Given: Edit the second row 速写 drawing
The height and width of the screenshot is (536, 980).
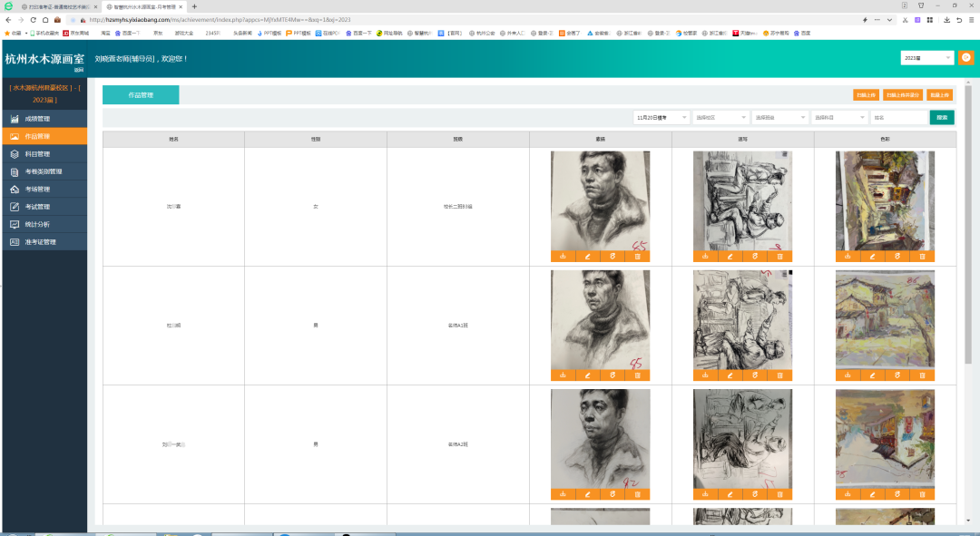Looking at the screenshot, I should (730, 375).
